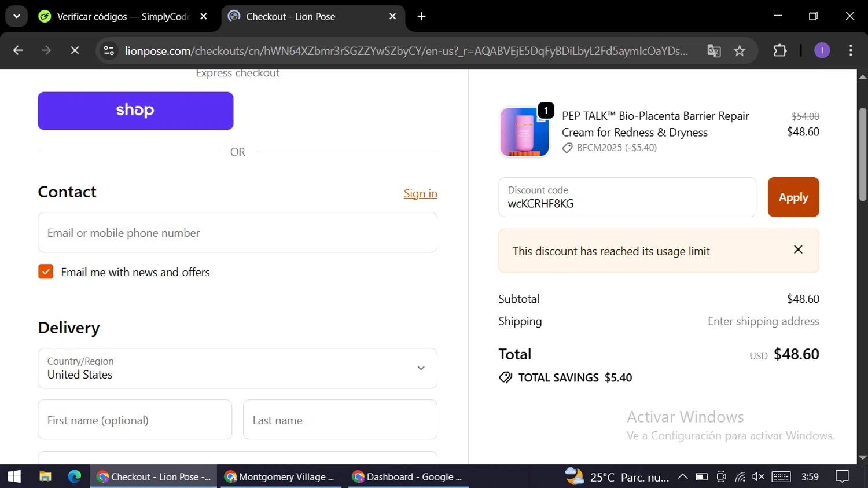
Task: Click the Enter shipping address text
Action: 763,321
